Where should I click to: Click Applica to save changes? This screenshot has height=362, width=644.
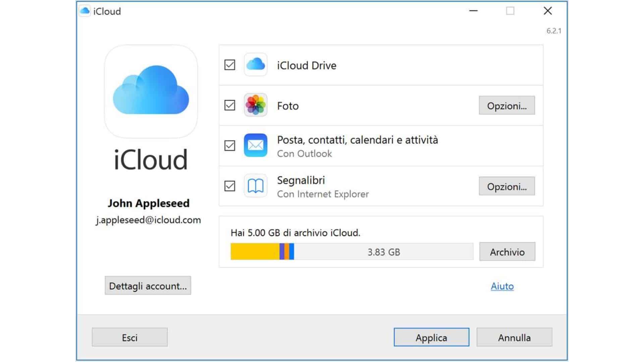(431, 337)
